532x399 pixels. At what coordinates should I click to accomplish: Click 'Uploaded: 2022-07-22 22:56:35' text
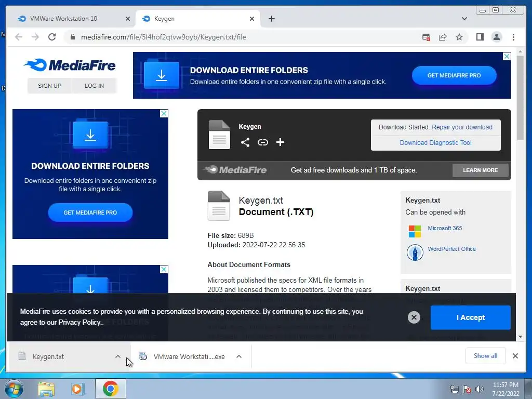click(256, 245)
